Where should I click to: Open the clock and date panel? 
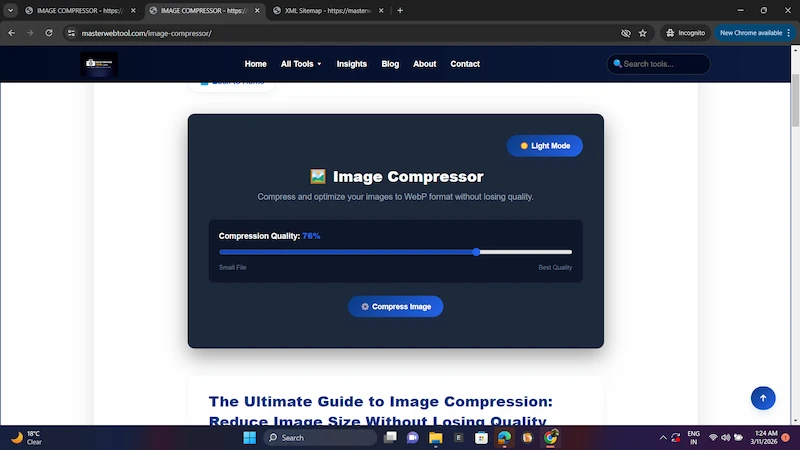(x=764, y=438)
